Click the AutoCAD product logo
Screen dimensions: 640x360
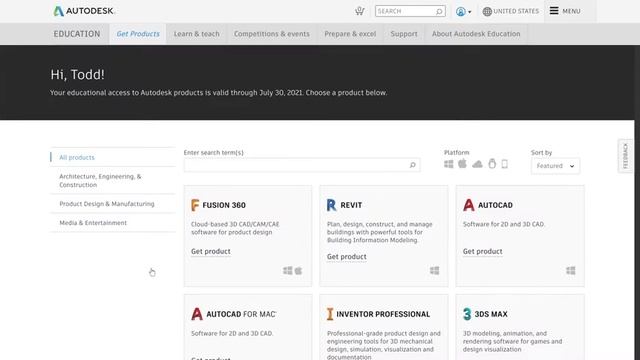tap(469, 205)
